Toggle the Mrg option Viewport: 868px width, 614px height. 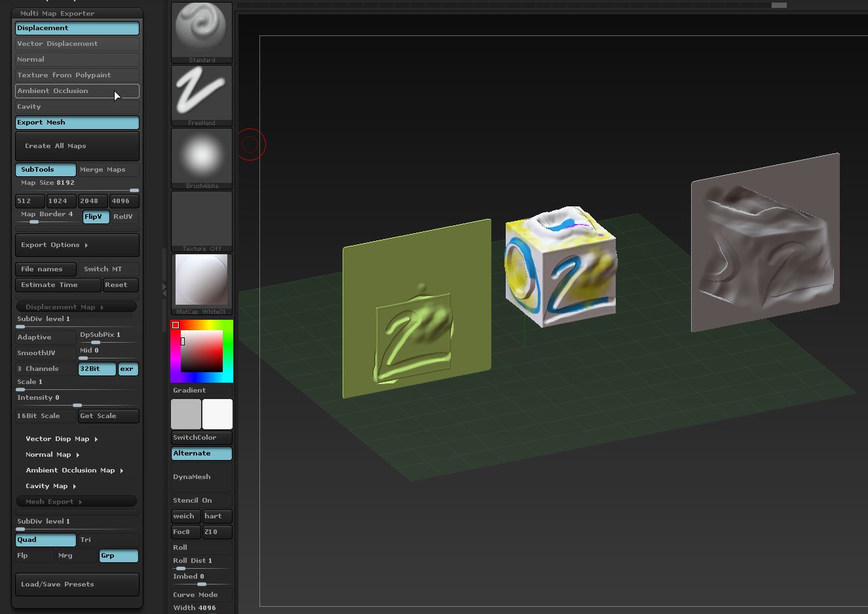(x=77, y=556)
